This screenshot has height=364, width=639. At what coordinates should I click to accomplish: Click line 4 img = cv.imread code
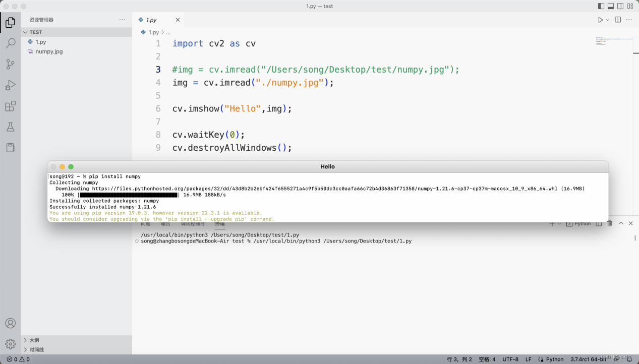click(253, 83)
